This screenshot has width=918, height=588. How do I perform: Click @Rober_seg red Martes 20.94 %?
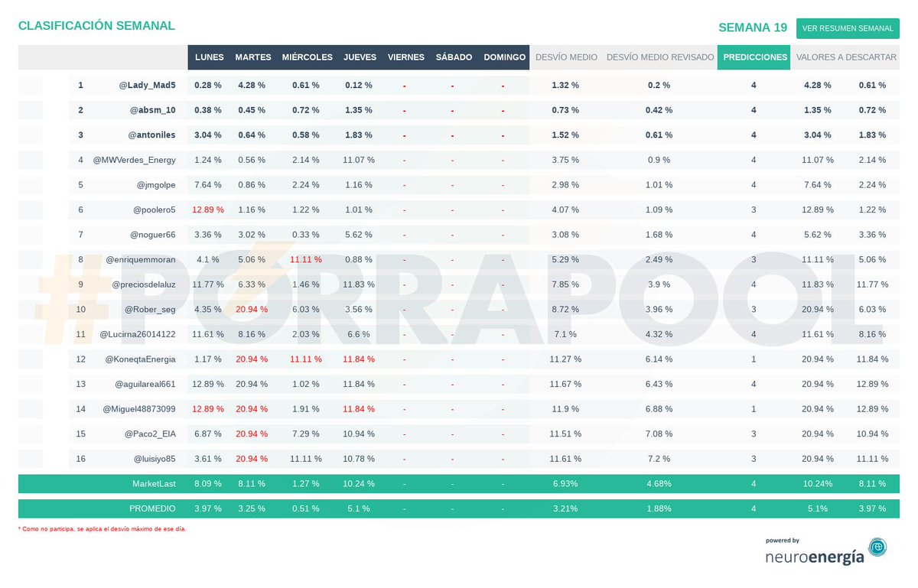[x=252, y=310]
